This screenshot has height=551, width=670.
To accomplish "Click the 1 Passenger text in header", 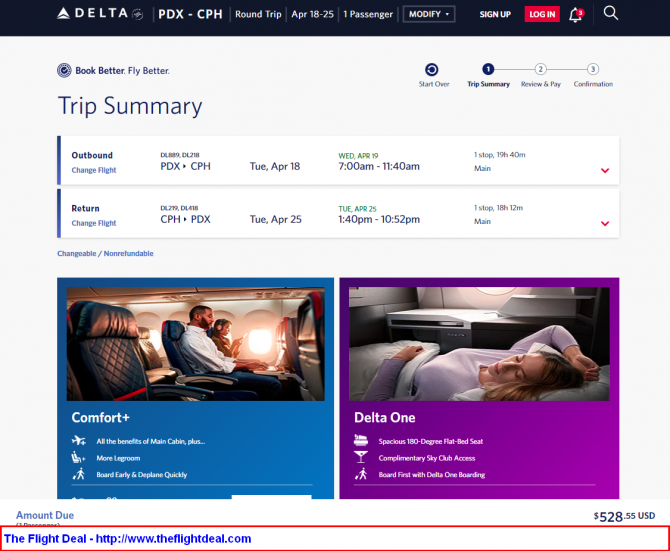I will [368, 14].
